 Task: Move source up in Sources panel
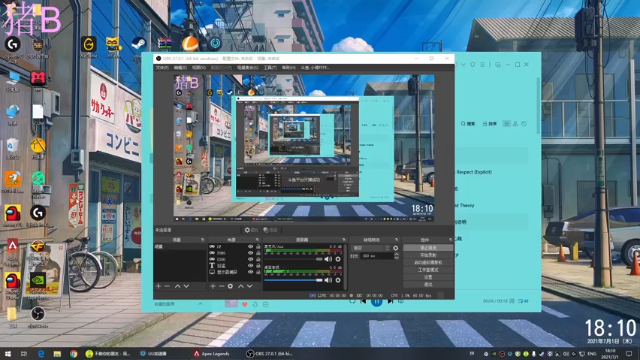point(240,287)
